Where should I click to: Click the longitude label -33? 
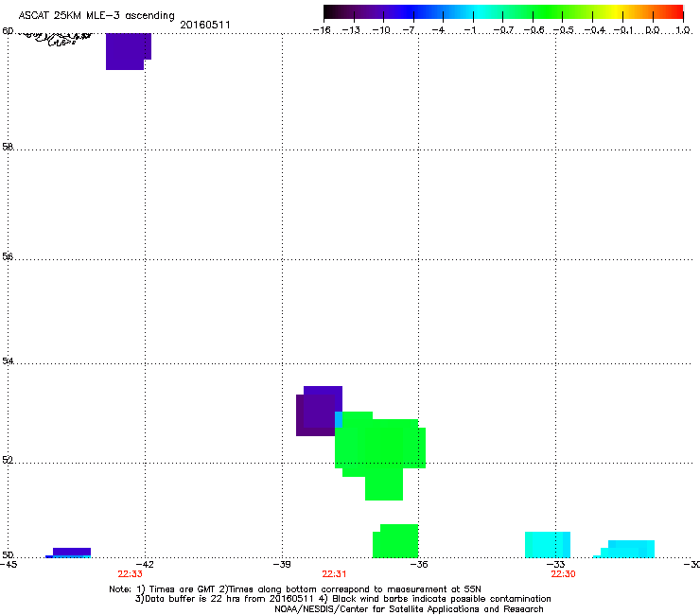tap(556, 565)
